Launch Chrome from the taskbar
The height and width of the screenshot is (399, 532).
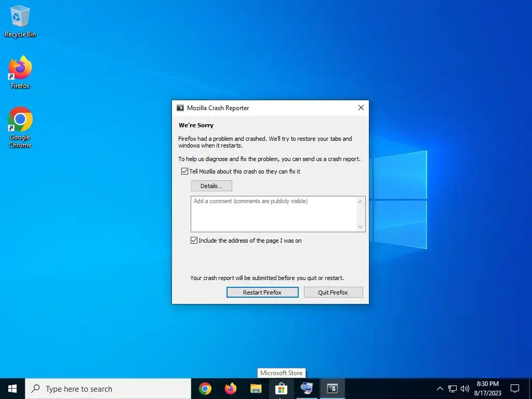click(205, 389)
